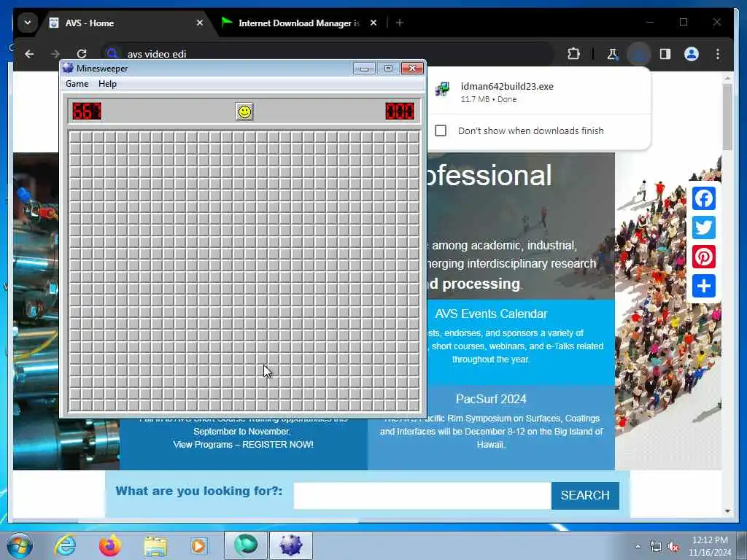The height and width of the screenshot is (560, 747).
Task: Open a new browser tab
Action: pos(400,23)
